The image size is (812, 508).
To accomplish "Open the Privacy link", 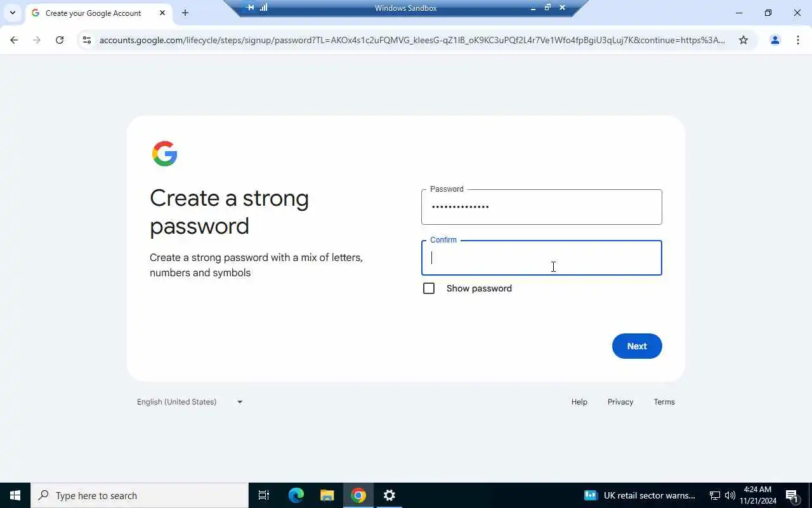I will click(x=620, y=402).
